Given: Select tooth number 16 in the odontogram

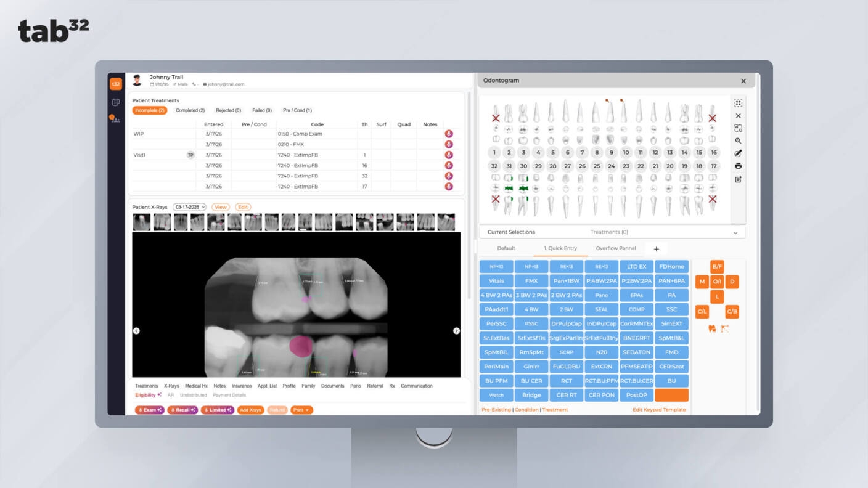Looking at the screenshot, I should tap(713, 152).
